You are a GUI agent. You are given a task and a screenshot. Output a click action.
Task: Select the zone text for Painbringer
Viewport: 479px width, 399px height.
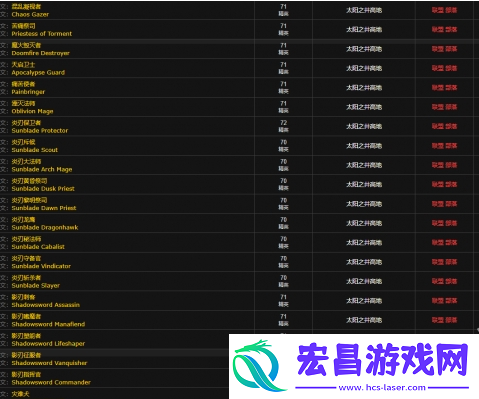[x=364, y=88]
